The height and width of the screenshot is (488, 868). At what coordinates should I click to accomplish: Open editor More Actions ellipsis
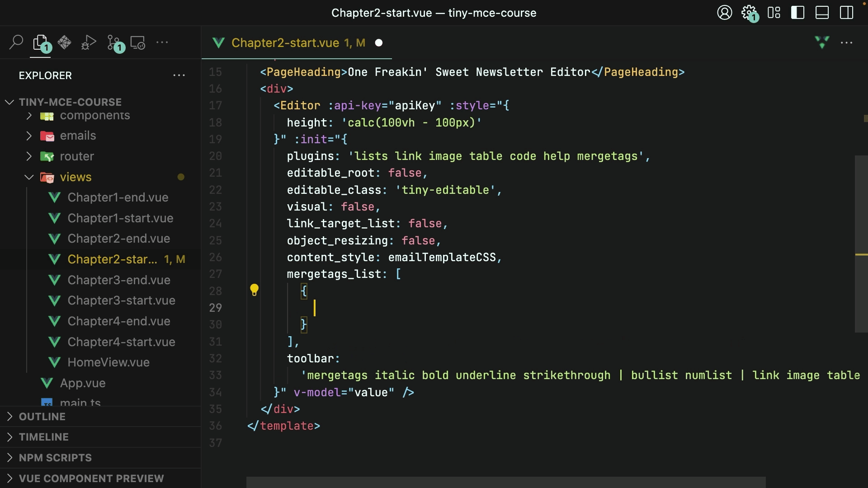pyautogui.click(x=846, y=42)
